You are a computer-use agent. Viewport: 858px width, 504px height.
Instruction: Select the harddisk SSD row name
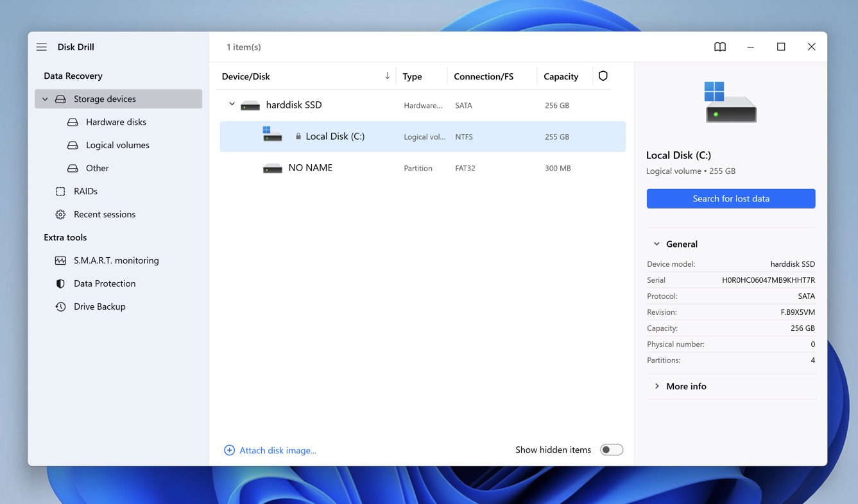pos(294,105)
